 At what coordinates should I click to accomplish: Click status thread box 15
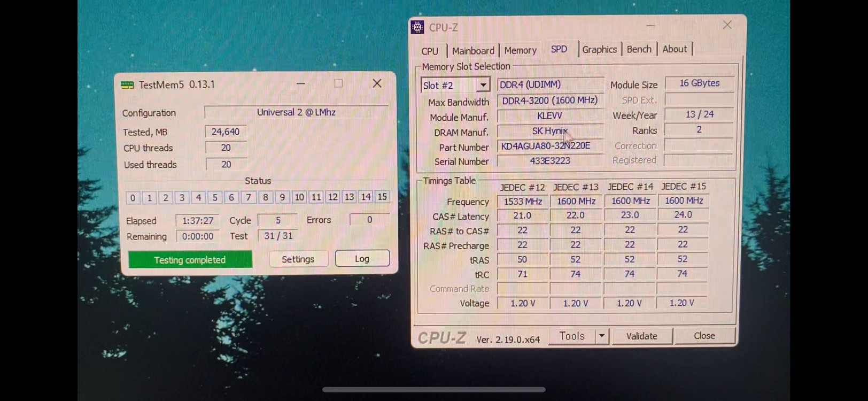click(382, 197)
